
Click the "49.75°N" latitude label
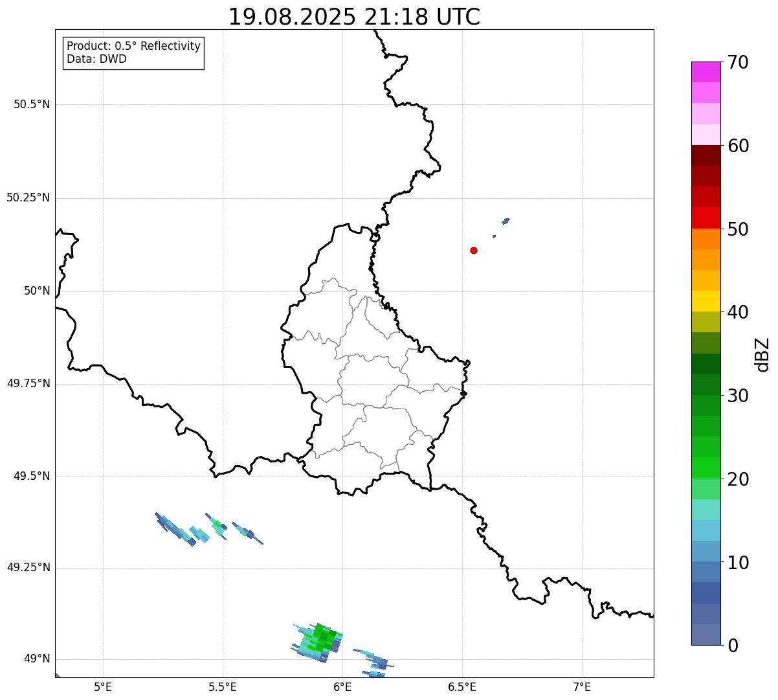coord(28,383)
